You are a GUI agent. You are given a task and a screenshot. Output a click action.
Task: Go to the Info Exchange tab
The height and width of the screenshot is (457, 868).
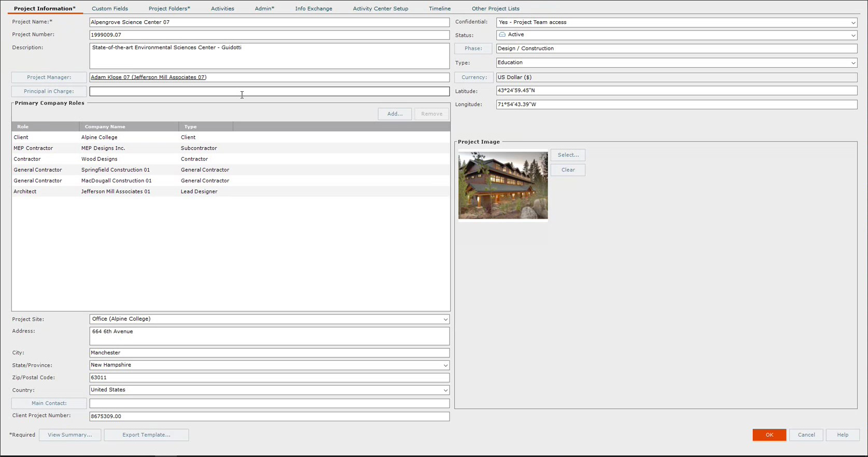[314, 8]
